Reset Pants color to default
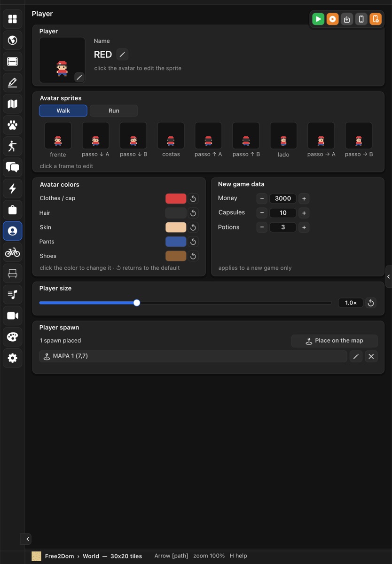Screen dimensions: 392x564 (x=193, y=242)
